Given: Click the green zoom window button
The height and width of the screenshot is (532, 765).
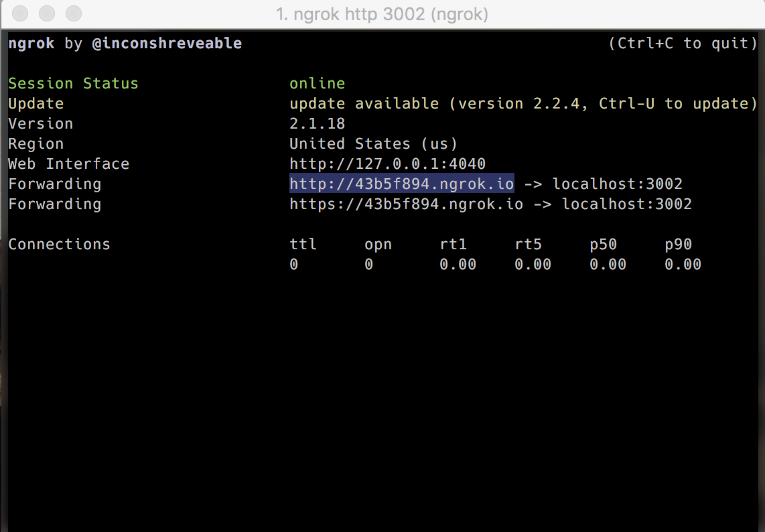Looking at the screenshot, I should (74, 13).
